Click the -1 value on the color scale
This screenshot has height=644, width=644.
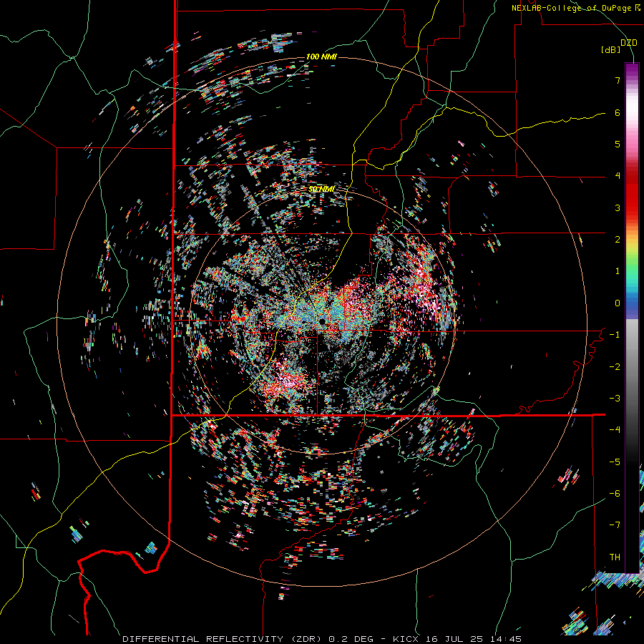click(x=615, y=335)
